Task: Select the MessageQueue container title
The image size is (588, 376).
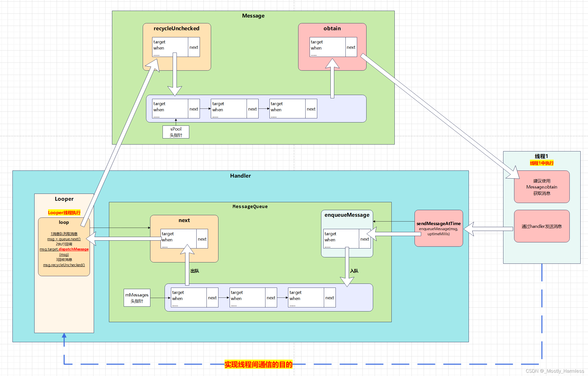Action: point(250,207)
